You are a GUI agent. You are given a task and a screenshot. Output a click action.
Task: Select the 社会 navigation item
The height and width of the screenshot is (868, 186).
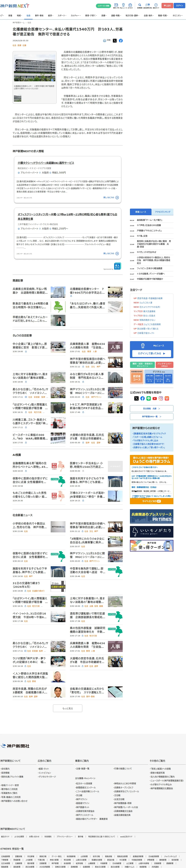tap(28, 15)
